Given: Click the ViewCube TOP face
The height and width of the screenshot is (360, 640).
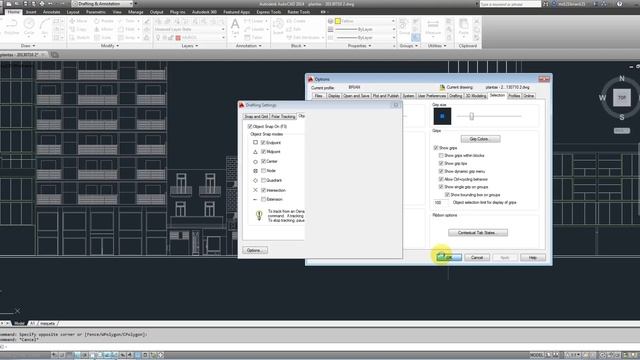Looking at the screenshot, I should [x=622, y=98].
